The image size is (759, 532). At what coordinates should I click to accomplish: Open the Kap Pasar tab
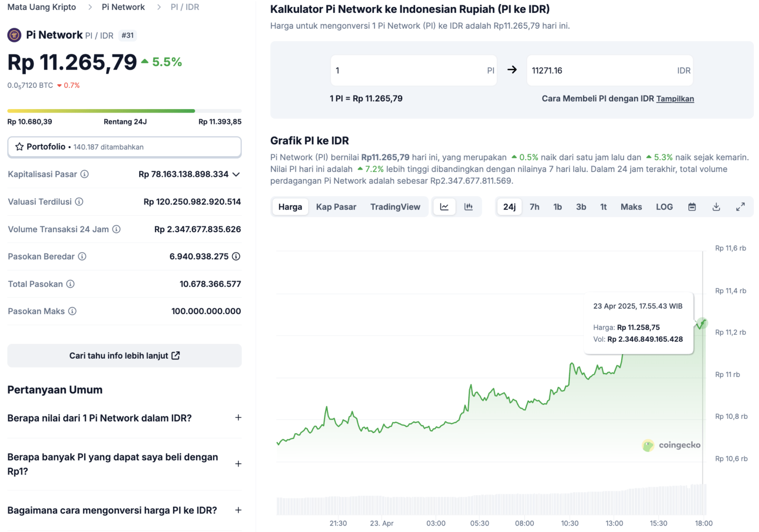[336, 206]
